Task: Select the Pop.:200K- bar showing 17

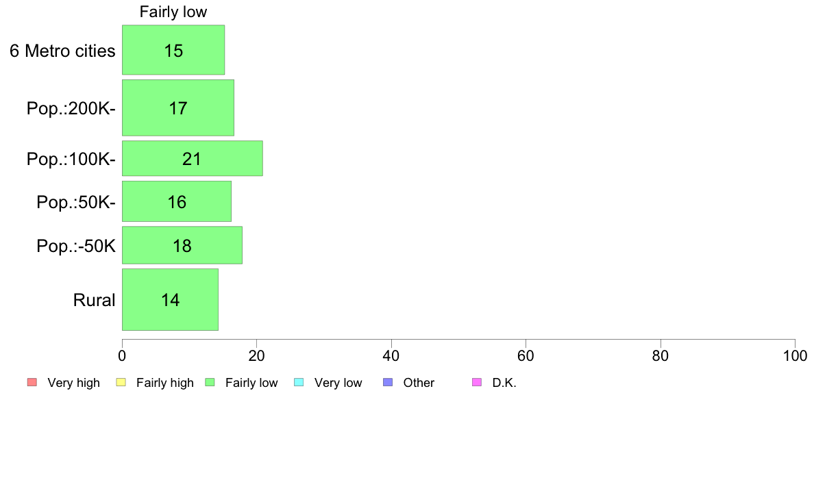Action: point(178,108)
